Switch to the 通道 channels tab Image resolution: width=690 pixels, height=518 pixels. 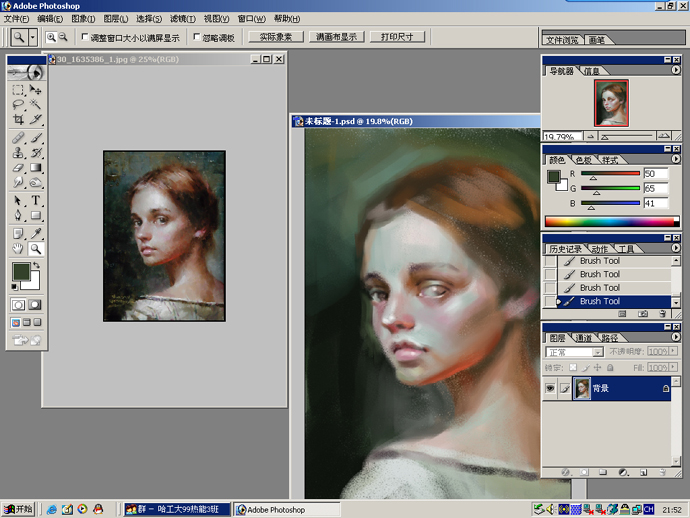coord(584,338)
